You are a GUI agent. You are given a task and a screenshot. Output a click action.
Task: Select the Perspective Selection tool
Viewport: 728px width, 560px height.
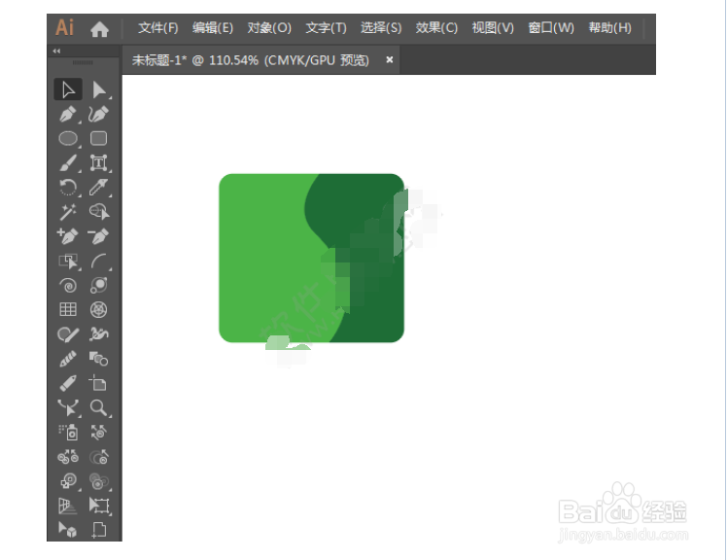68,529
